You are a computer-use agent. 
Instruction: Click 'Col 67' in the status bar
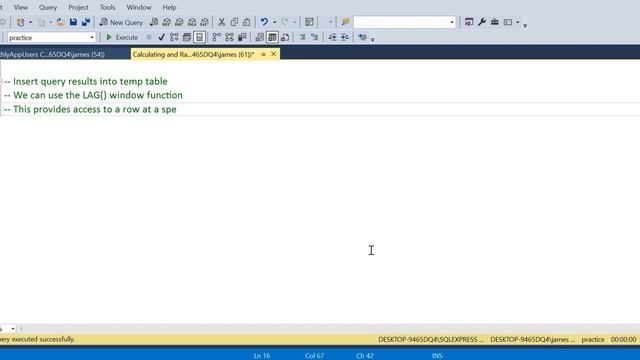314,356
